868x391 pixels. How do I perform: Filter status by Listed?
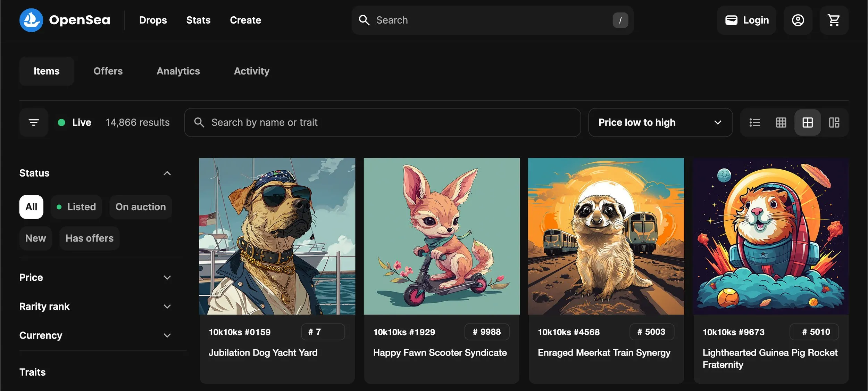pos(76,207)
